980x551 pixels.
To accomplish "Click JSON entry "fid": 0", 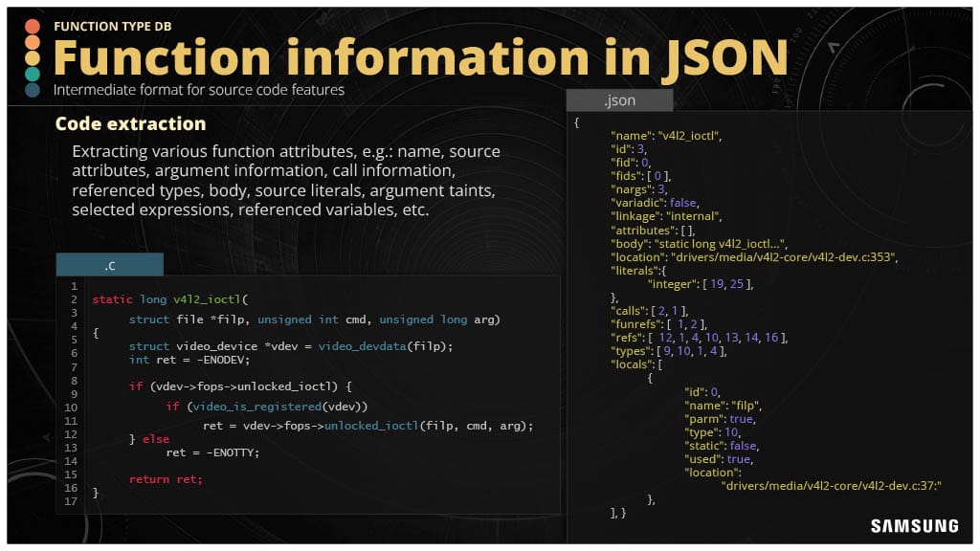I will [x=631, y=163].
